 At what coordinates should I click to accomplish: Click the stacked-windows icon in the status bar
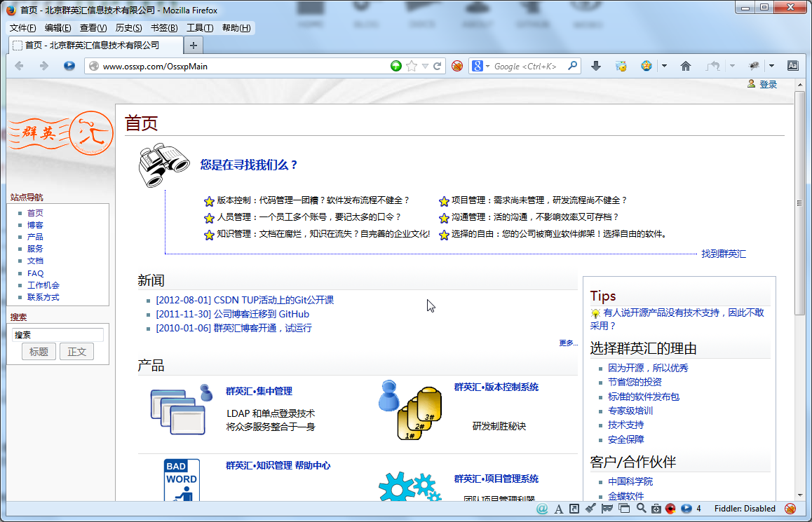click(624, 509)
